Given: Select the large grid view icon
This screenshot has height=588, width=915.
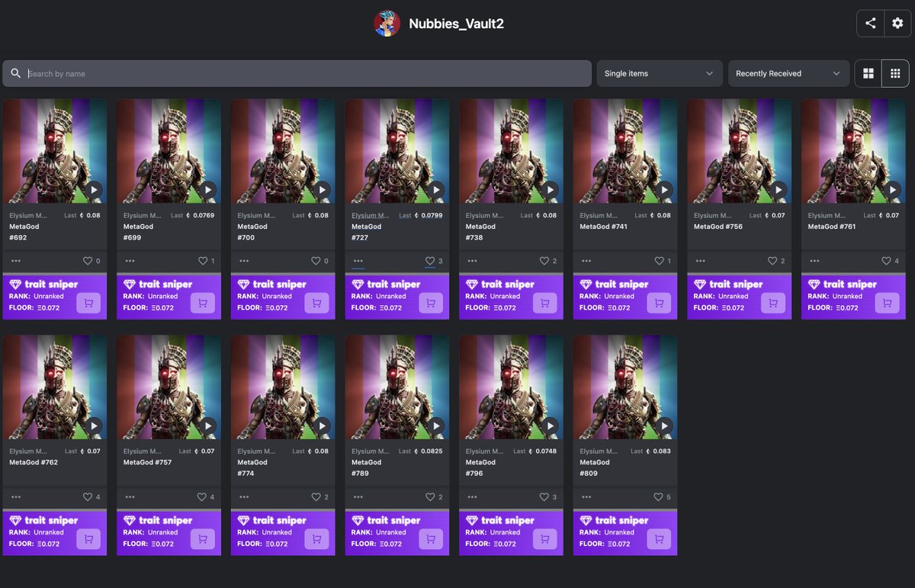Looking at the screenshot, I should click(x=869, y=73).
